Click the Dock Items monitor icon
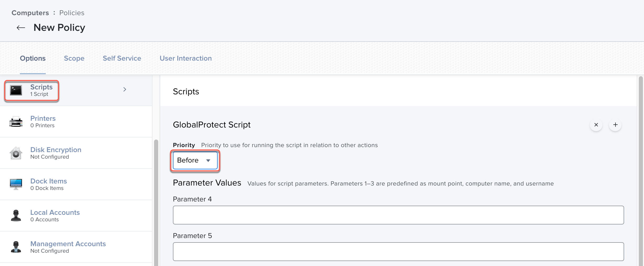The height and width of the screenshot is (266, 644). (x=16, y=184)
